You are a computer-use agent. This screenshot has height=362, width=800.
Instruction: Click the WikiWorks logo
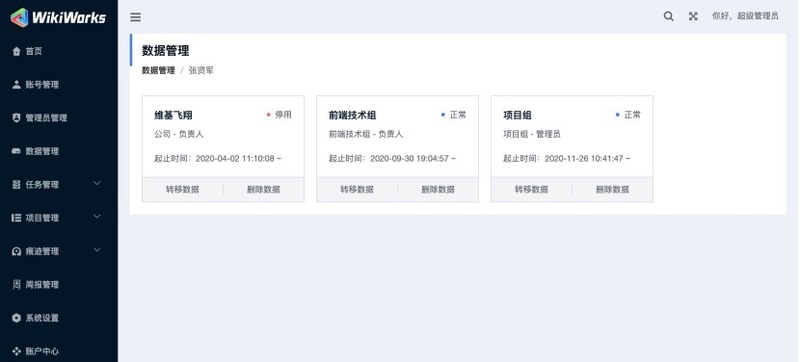point(58,17)
